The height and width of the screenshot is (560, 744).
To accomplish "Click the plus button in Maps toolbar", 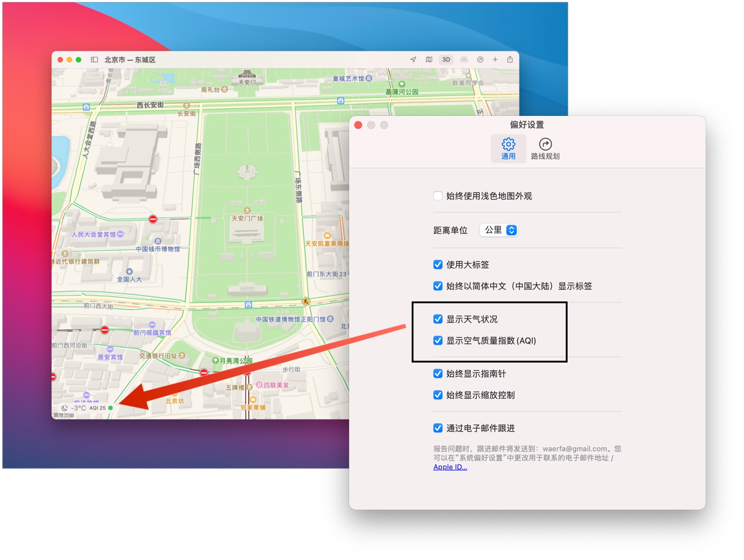I will 495,60.
